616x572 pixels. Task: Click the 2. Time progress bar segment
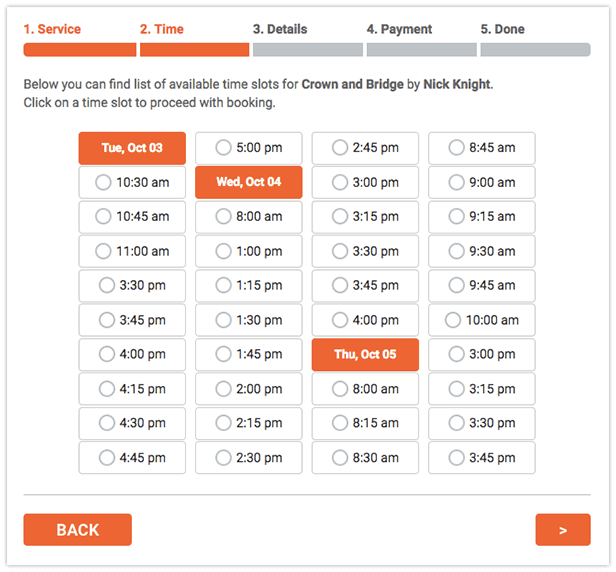click(x=194, y=50)
